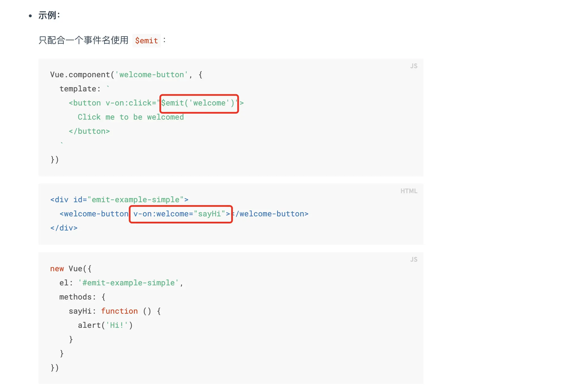Click the div id="emit-example-simple" line
570x392 pixels.
click(x=119, y=200)
